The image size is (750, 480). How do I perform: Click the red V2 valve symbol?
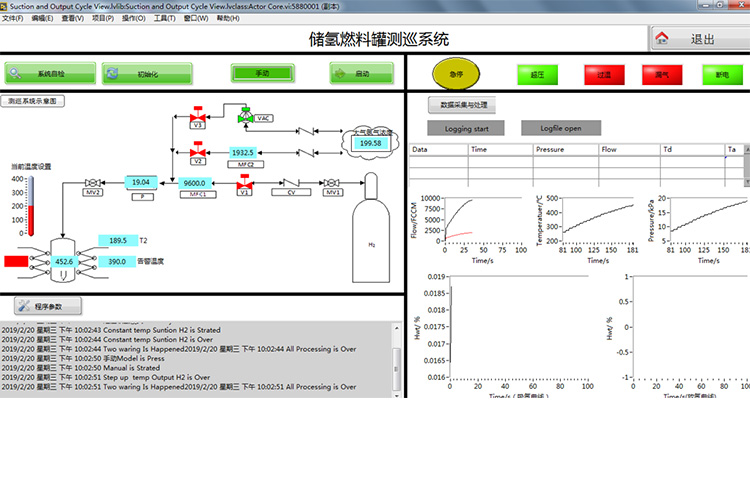click(197, 153)
